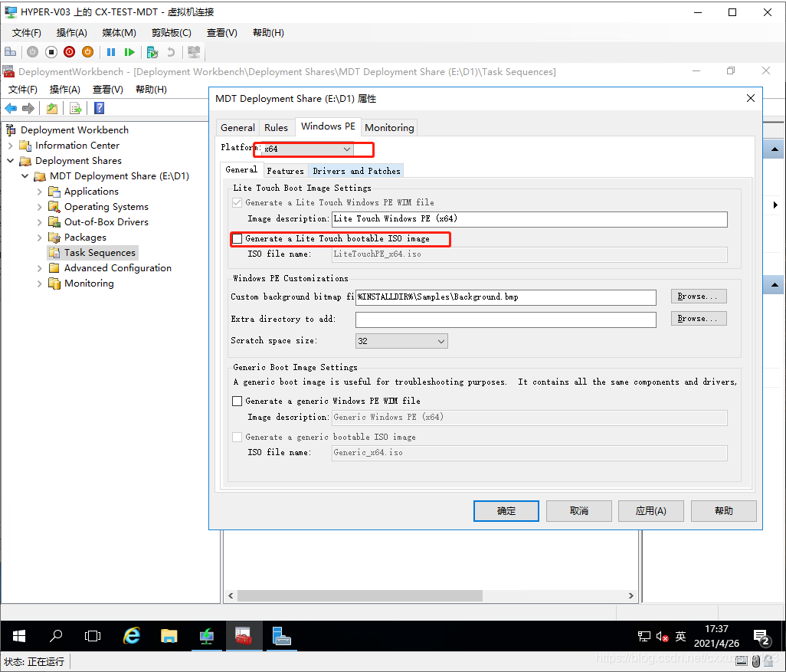
Task: Click the Start VM power icon
Action: 33,51
